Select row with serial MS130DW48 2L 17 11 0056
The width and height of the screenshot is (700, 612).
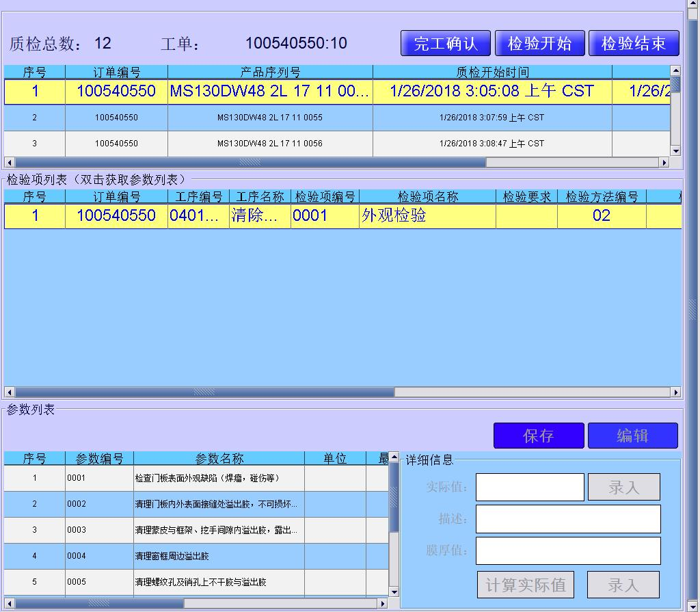269,144
